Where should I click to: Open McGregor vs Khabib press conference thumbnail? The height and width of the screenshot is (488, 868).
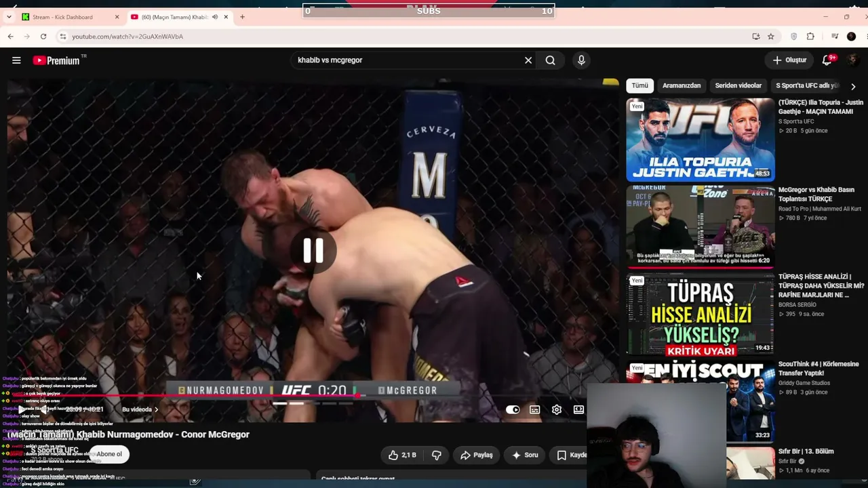[701, 226]
